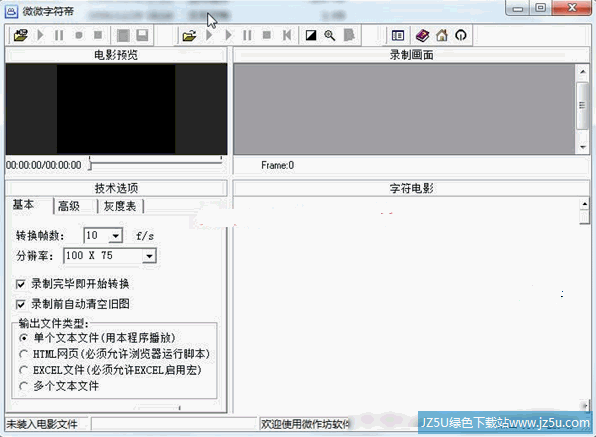Pause the movie in the preview toolbar
Screen dimensions: 596x437
point(59,35)
